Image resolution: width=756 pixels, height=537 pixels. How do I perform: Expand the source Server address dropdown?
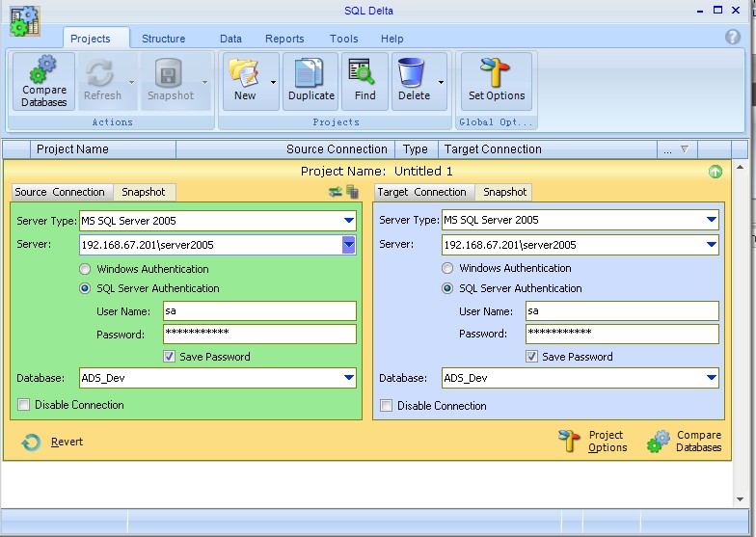(349, 245)
